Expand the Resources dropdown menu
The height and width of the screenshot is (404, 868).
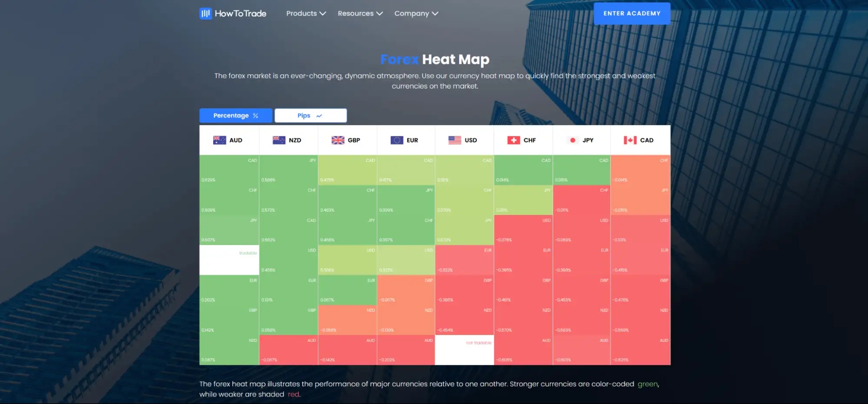360,13
